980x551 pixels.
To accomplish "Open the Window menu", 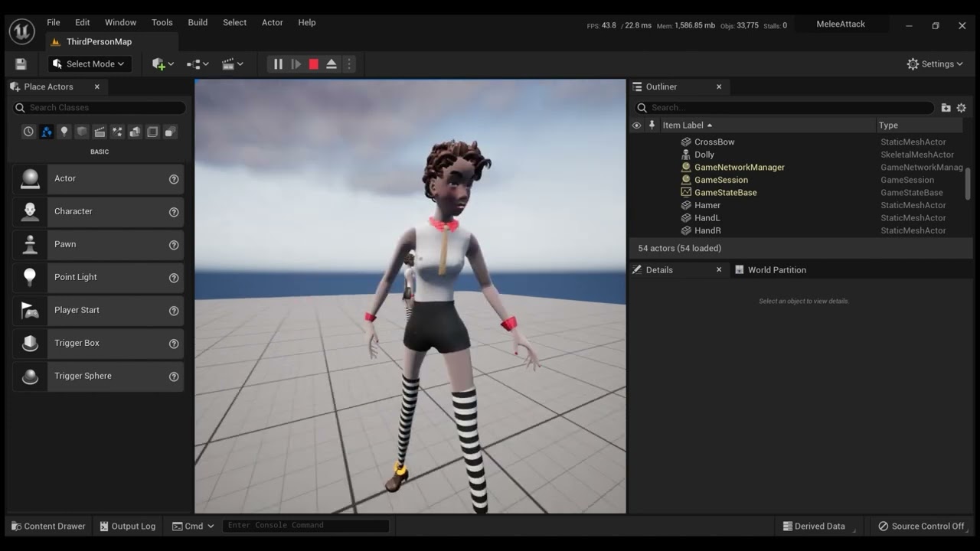I will [120, 22].
